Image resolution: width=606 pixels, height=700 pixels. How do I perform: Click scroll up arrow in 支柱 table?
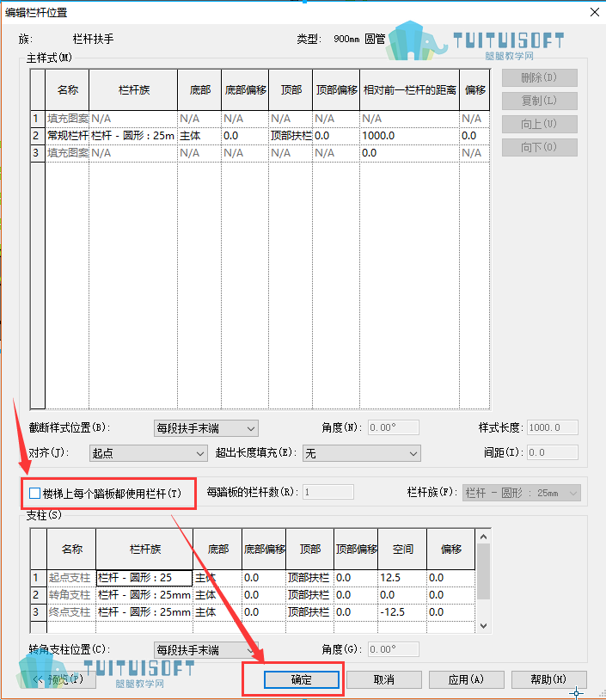point(483,537)
